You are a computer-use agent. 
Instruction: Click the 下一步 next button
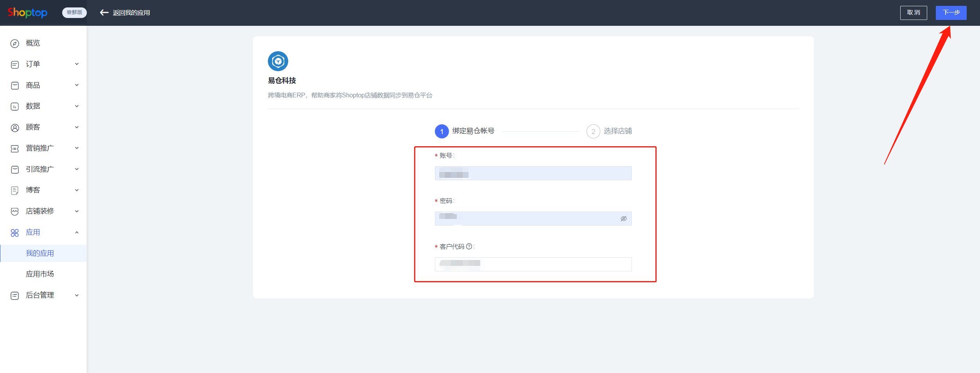pos(951,13)
